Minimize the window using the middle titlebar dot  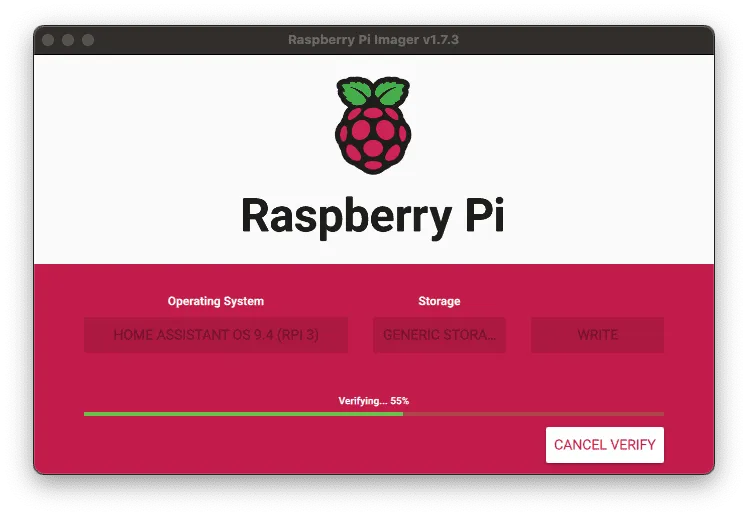[68, 40]
